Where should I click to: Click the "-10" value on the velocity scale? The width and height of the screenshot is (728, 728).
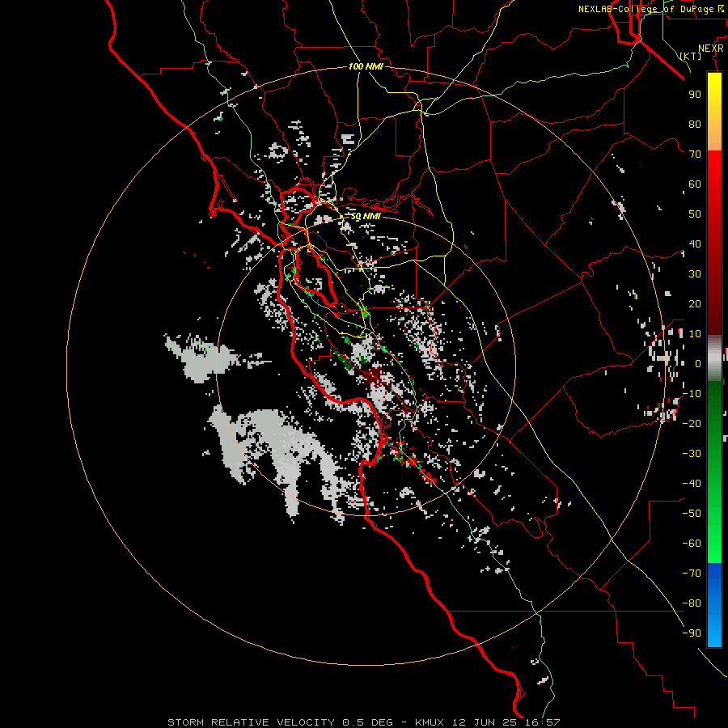coord(692,394)
